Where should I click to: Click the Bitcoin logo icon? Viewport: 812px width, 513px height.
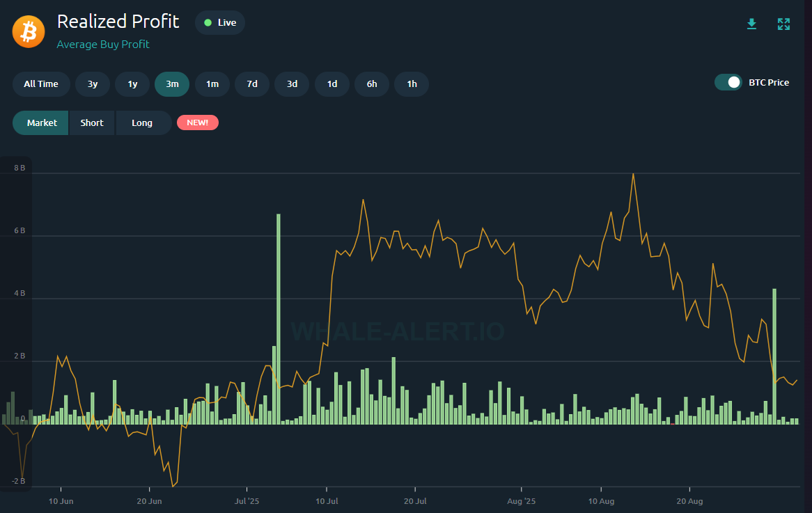29,31
